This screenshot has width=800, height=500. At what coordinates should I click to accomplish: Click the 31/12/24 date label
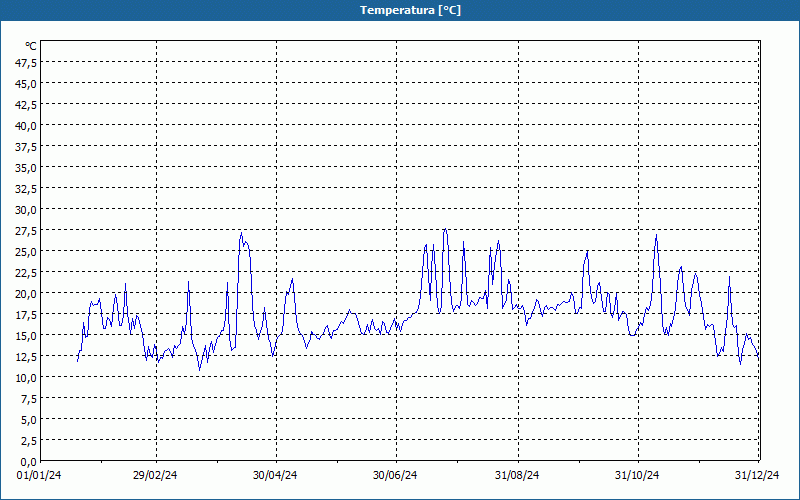point(757,476)
